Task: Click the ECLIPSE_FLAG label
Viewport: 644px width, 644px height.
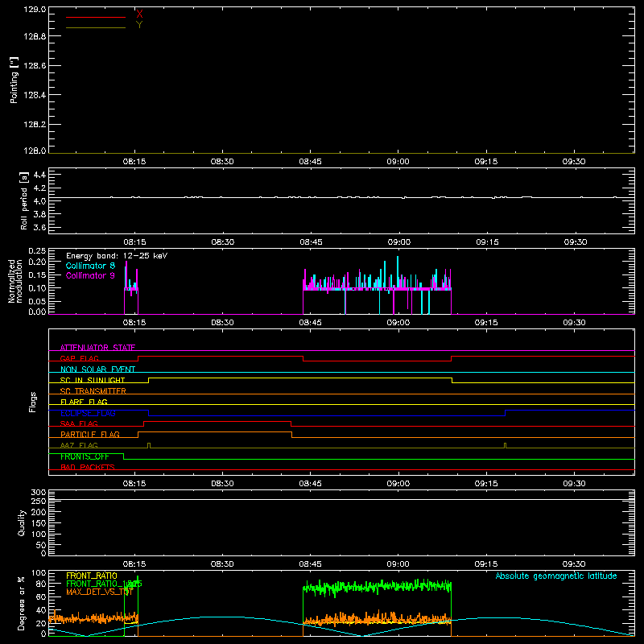Action: 88,413
